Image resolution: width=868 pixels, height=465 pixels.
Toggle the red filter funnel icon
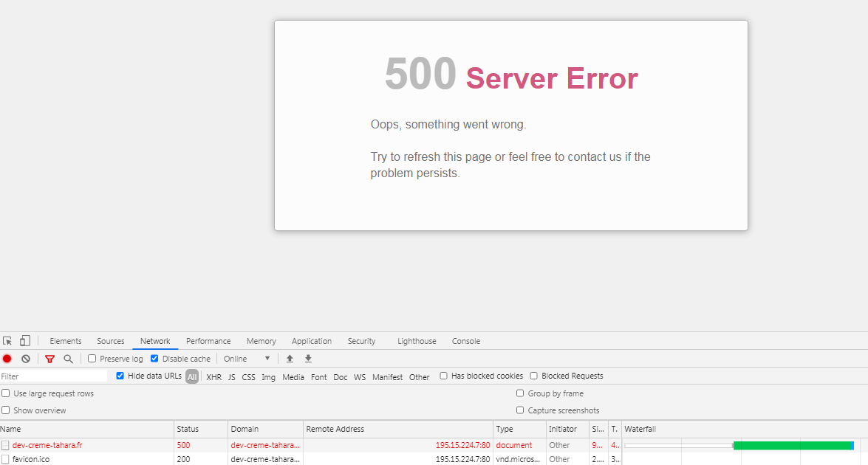pyautogui.click(x=49, y=359)
